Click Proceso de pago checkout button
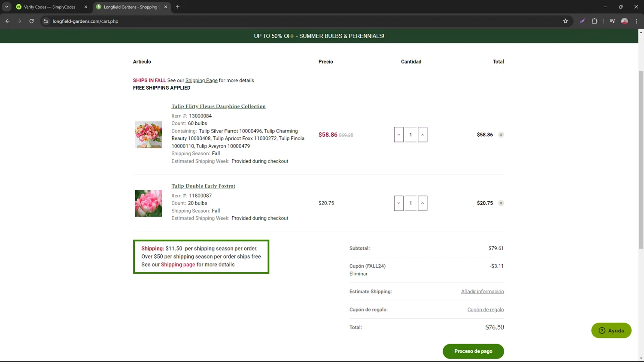Image resolution: width=644 pixels, height=362 pixels. pos(473,351)
